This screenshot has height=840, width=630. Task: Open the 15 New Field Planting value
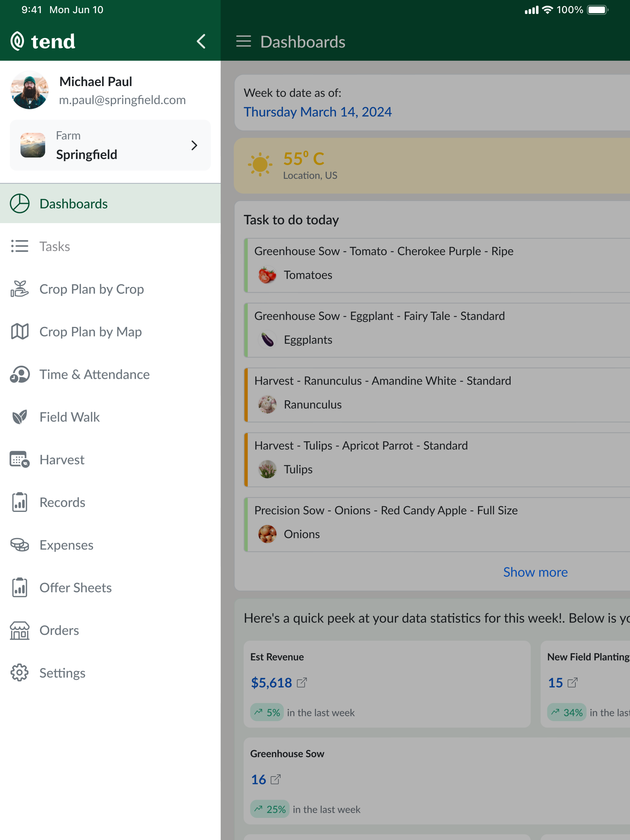point(555,683)
